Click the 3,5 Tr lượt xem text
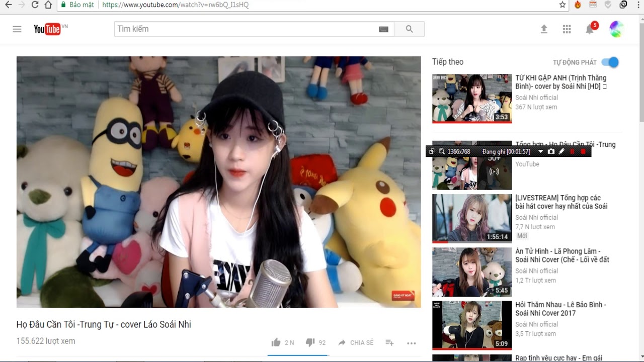 (536, 333)
